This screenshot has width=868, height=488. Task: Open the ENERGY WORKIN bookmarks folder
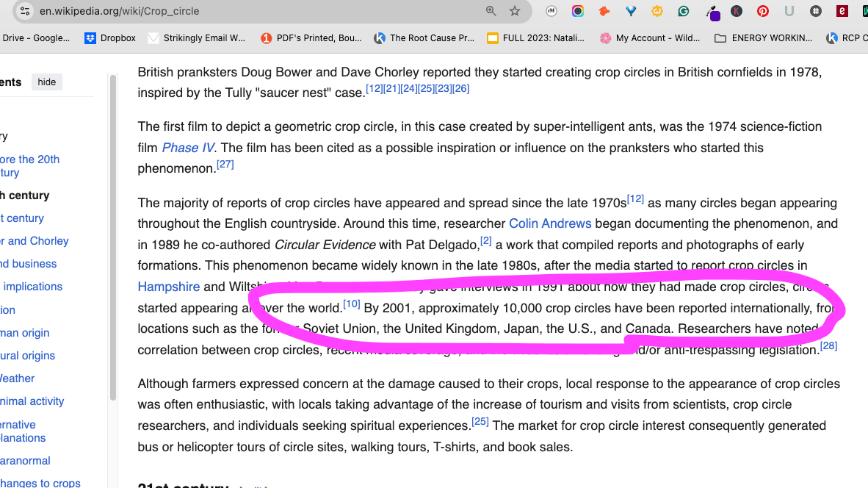pyautogui.click(x=764, y=38)
